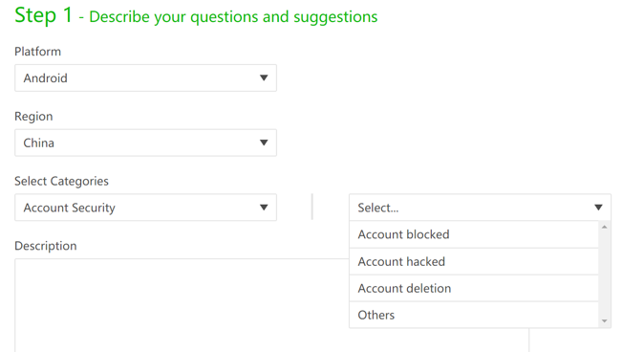The image size is (644, 352).
Task: Collapse the list via the Select... arrow
Action: coord(598,208)
